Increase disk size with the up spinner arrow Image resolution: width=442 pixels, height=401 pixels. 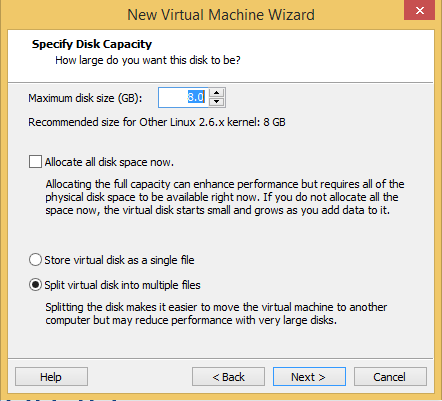tap(217, 93)
